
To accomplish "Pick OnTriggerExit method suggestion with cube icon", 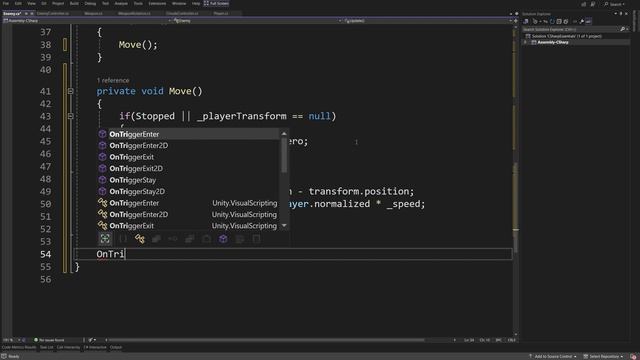I will click(x=189, y=157).
